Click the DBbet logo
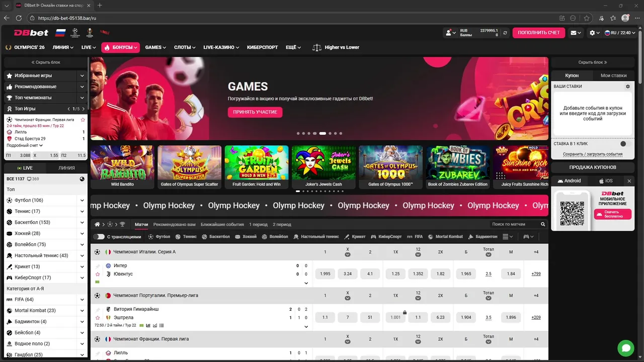The image size is (644, 362). coord(31,33)
